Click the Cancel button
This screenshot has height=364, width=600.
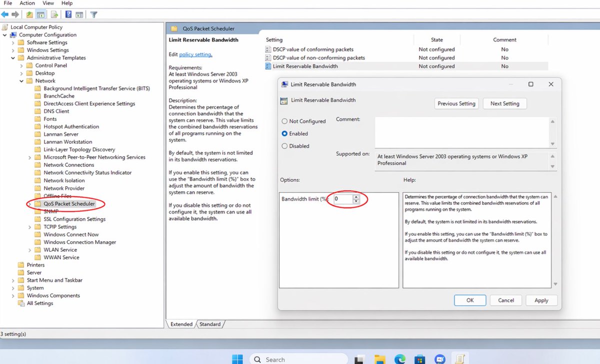506,300
